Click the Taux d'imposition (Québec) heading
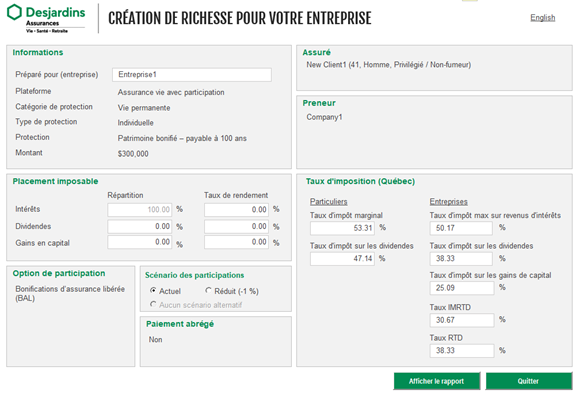The height and width of the screenshot is (394, 576). coord(360,181)
